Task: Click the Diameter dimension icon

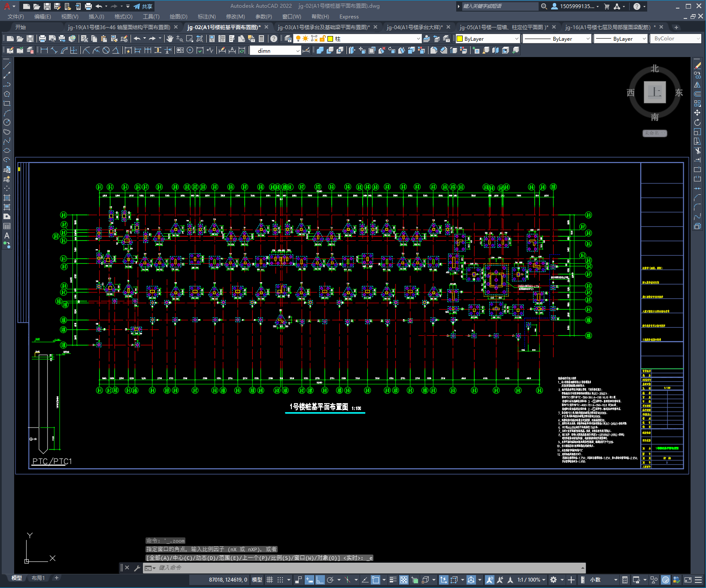Action: coord(106,50)
